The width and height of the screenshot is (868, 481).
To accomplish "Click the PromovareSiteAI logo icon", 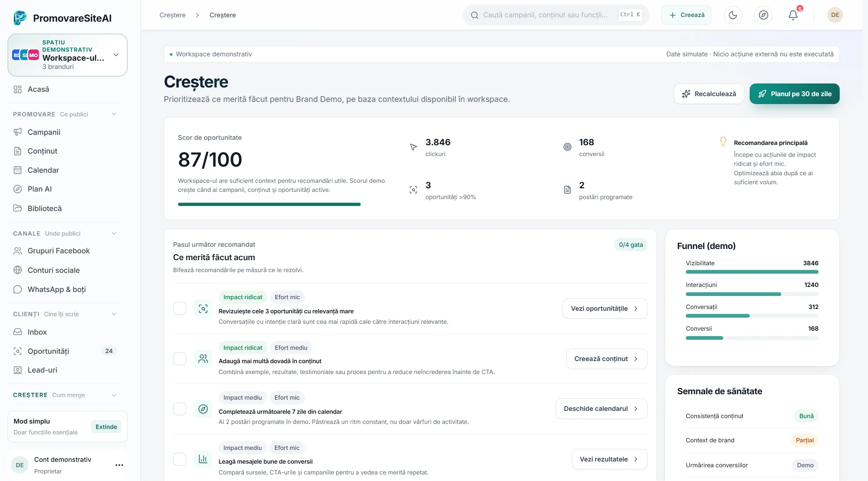I will pos(20,18).
